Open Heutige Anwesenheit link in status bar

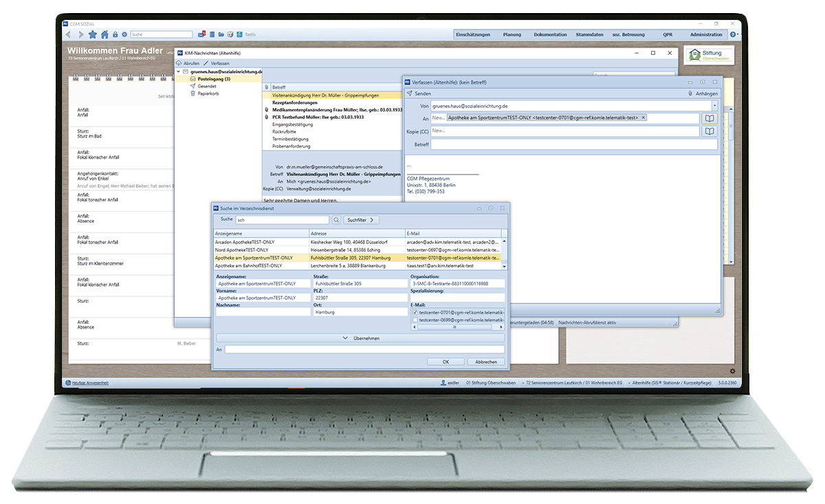pyautogui.click(x=90, y=382)
